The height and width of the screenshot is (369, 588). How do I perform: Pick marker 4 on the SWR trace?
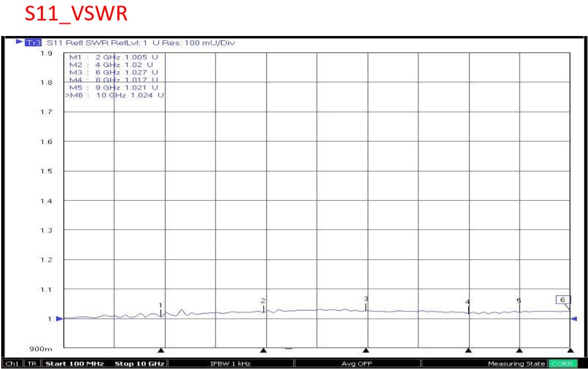tap(468, 303)
